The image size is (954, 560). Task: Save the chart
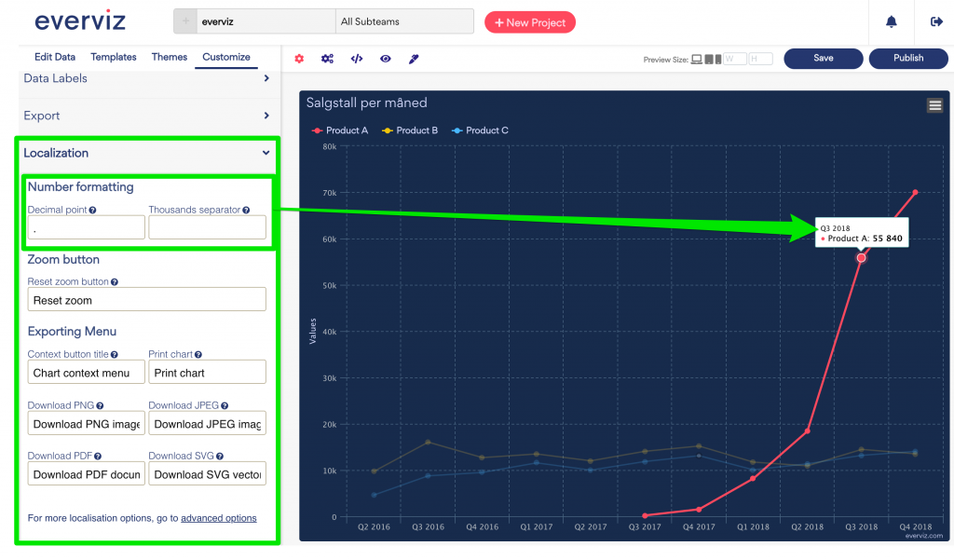click(x=824, y=59)
